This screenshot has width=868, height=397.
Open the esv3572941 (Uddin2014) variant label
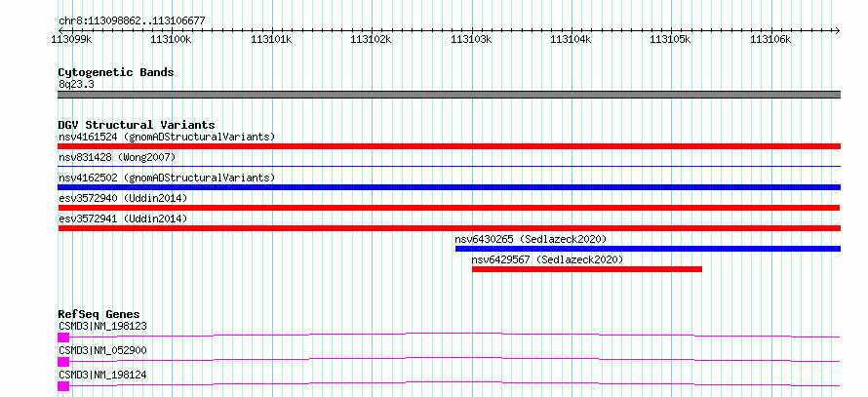123,218
